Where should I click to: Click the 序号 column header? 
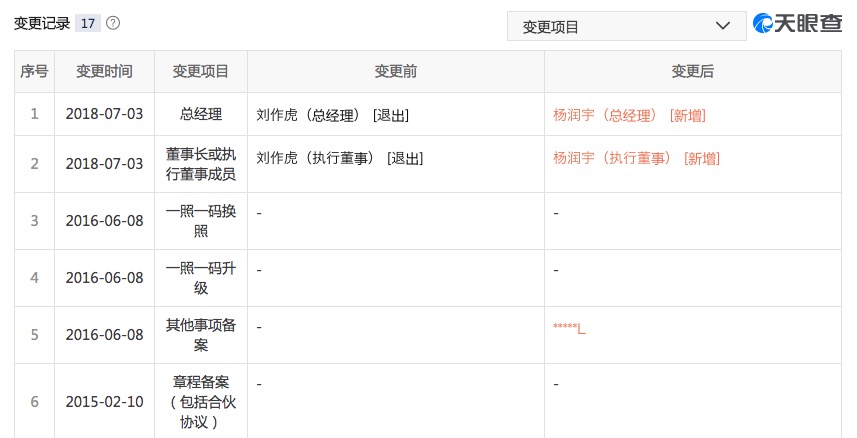click(x=34, y=72)
